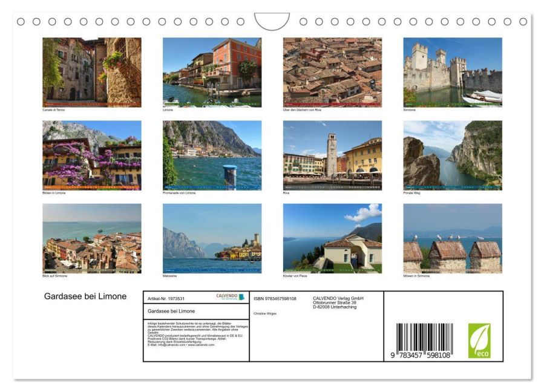Click the author name 'Christine Wirges'
Image resolution: width=544 pixels, height=392 pixels.
pyautogui.click(x=265, y=313)
